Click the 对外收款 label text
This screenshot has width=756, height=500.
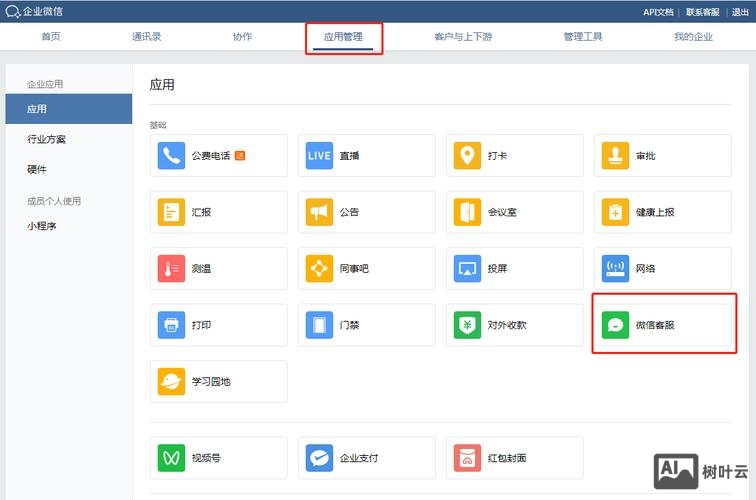point(507,324)
